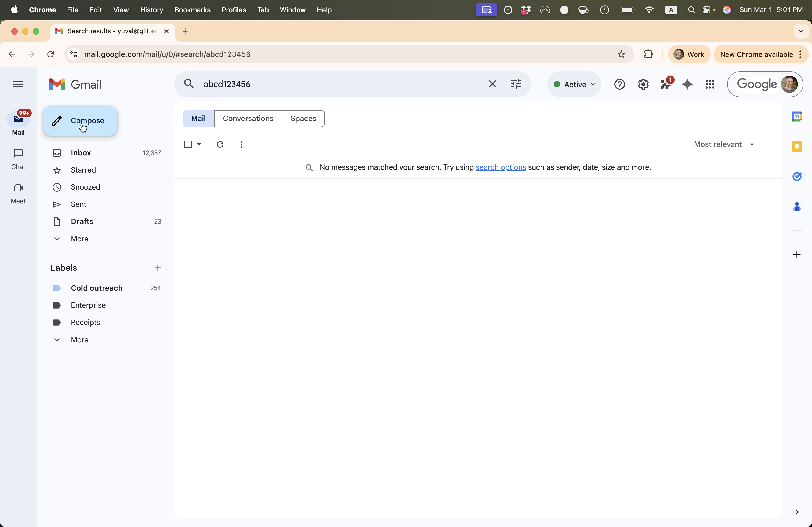Open Help in Gmail toolbar
Image resolution: width=812 pixels, height=527 pixels.
[x=619, y=84]
